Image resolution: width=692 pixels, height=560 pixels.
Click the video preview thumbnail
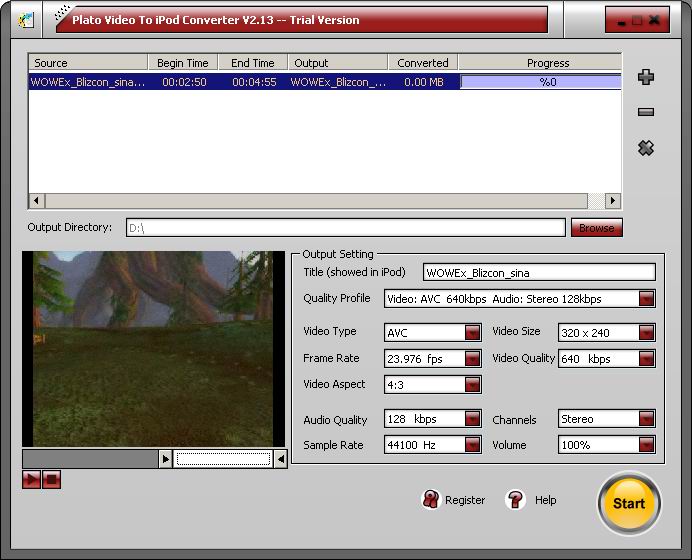click(x=154, y=349)
